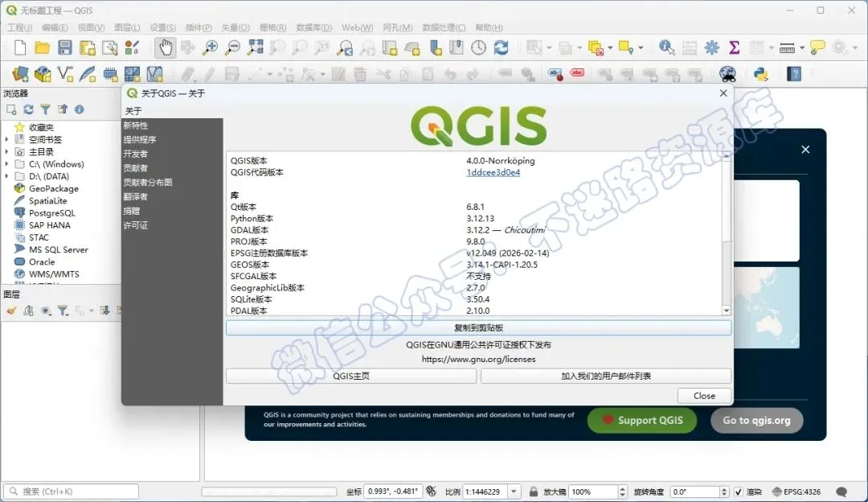Image resolution: width=868 pixels, height=502 pixels.
Task: Open project using yellow folder icon
Action: click(42, 48)
